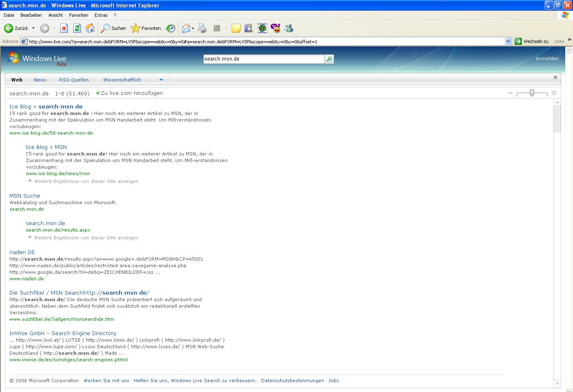Switch to the RSS-Quellen tab
Viewport: 573px width, 392px height.
pyautogui.click(x=74, y=80)
